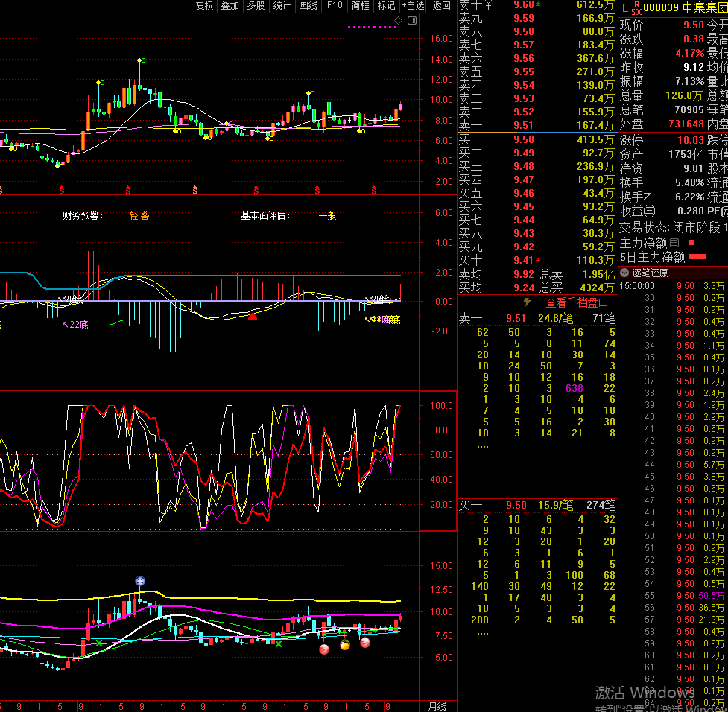Collapse the 逐笔还原 panel via its chevron
This screenshot has width=728, height=712.
[624, 273]
